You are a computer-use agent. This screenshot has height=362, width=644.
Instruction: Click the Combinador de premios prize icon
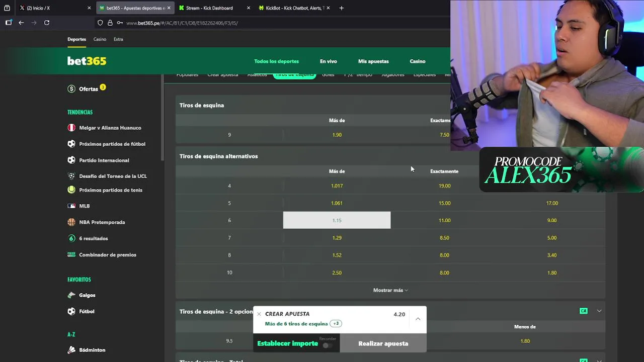point(71,254)
